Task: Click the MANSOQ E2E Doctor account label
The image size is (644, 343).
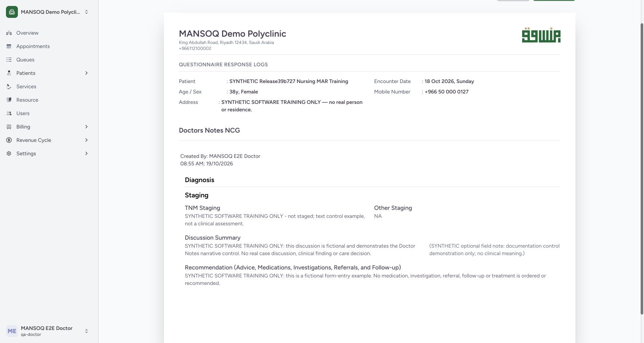Action: click(x=47, y=328)
